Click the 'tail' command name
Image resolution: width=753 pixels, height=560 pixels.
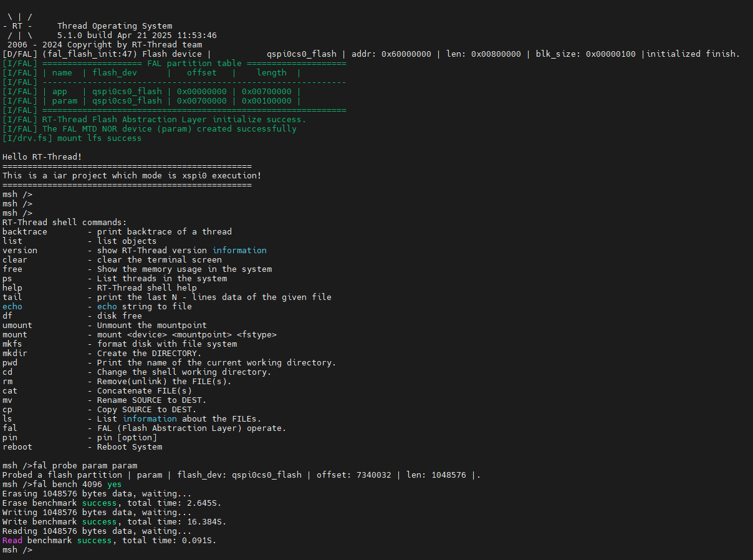tap(12, 297)
